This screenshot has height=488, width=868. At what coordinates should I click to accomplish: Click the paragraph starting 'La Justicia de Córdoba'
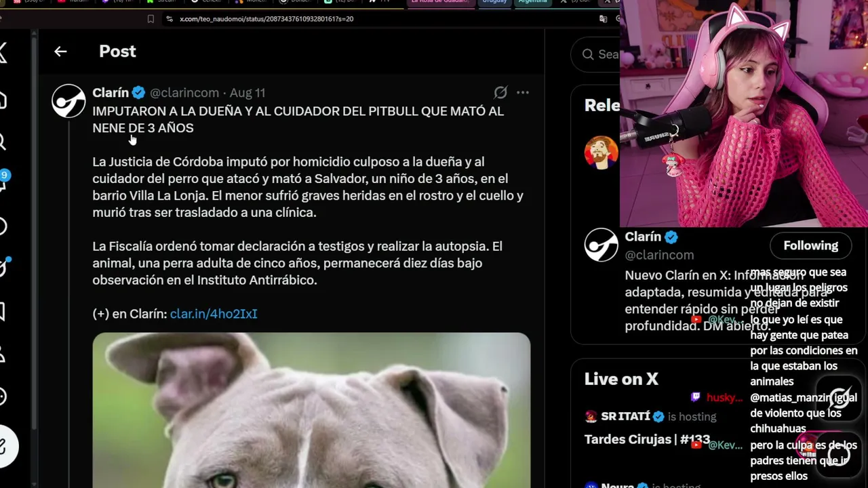pos(308,187)
